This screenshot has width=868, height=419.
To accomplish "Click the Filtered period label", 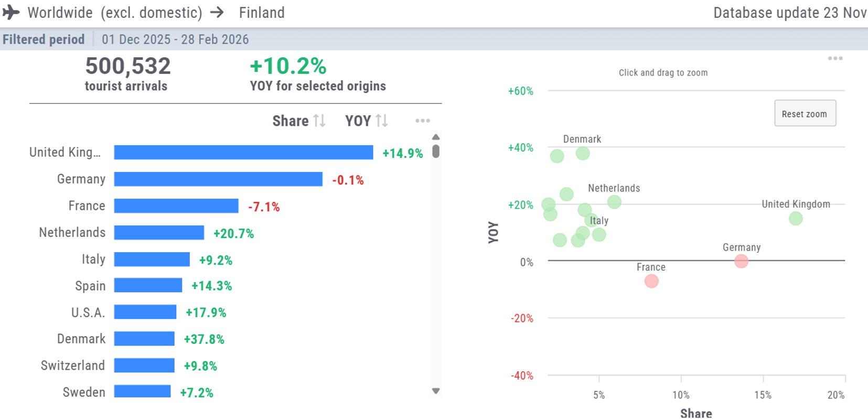I will 44,39.
